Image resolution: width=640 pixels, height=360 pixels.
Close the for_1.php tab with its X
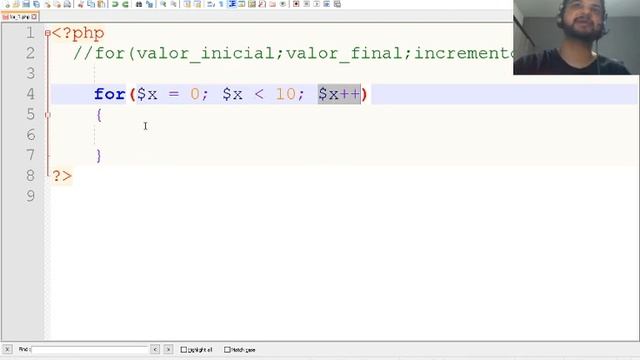tap(34, 17)
